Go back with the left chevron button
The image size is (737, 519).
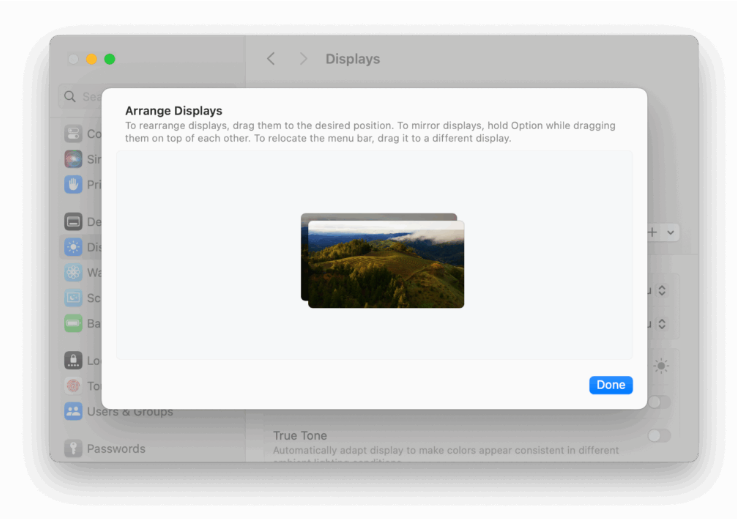(x=271, y=59)
